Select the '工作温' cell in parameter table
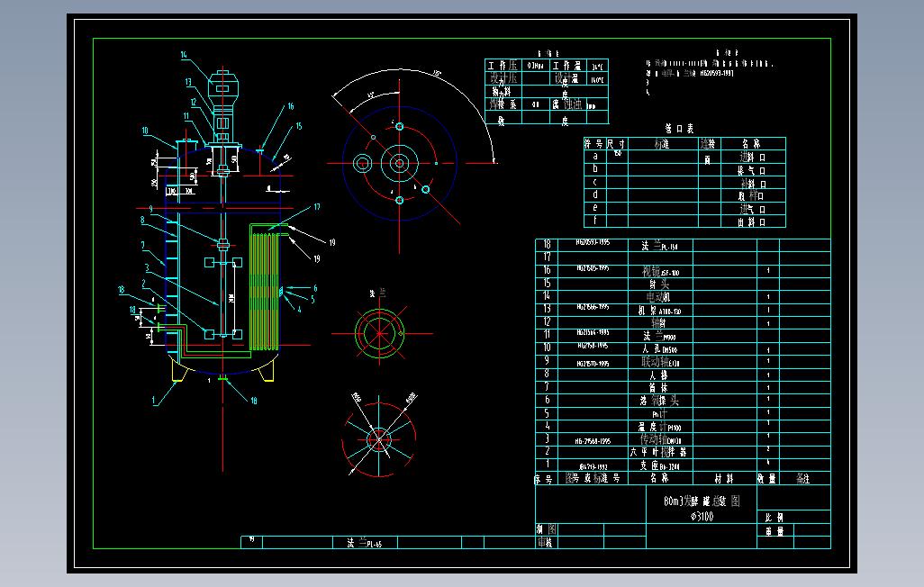Image resolution: width=924 pixels, height=587 pixels. point(566,66)
